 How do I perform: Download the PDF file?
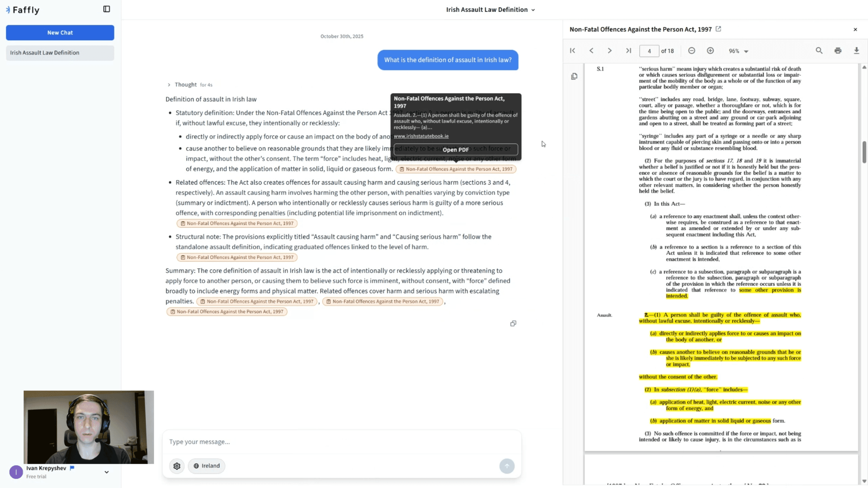(856, 51)
